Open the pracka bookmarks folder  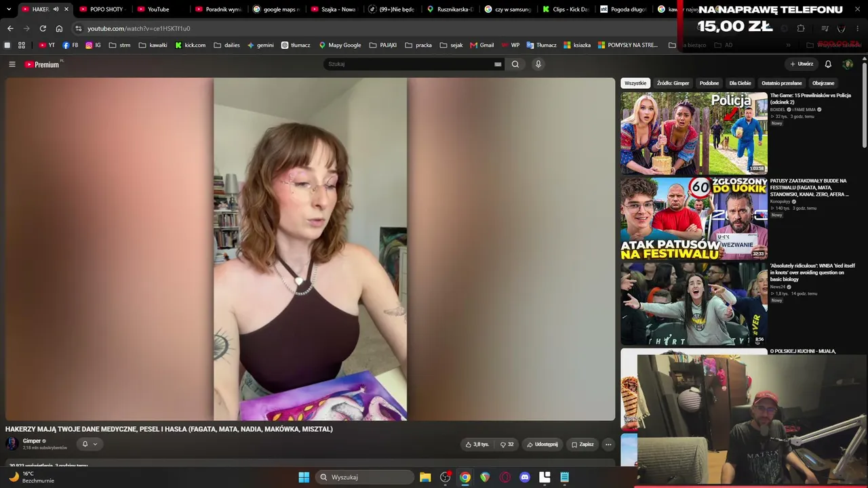click(x=418, y=45)
